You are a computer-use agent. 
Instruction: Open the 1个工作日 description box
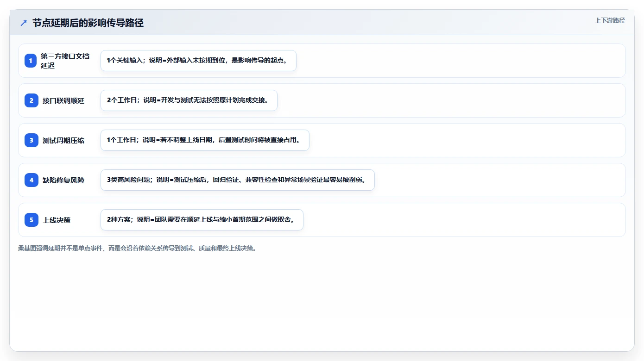pos(205,140)
